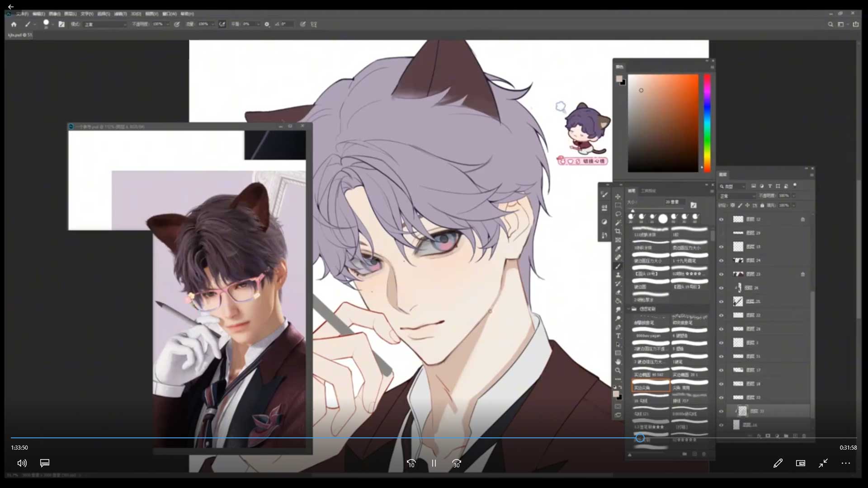Screen dimensions: 868x488
Task: Select the Move tool in the toolbar
Action: 618,197
